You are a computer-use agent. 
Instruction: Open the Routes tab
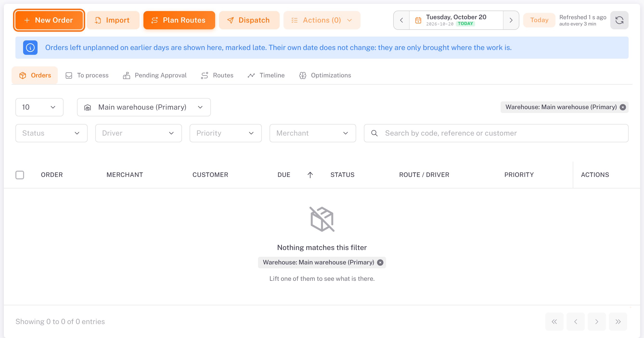(217, 75)
